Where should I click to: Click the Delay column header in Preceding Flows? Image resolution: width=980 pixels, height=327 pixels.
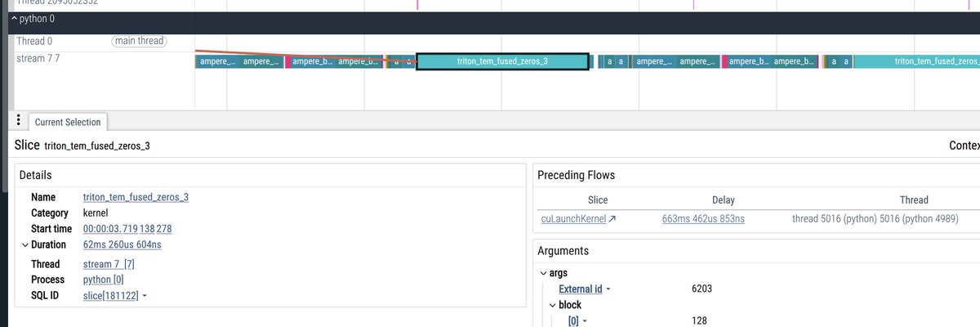(723, 199)
